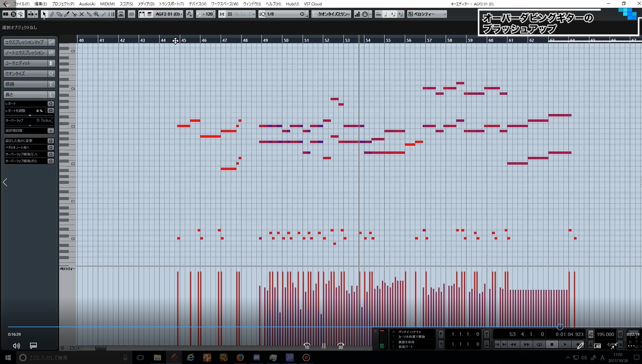Click the Play transport button
The width and height of the screenshot is (642, 364).
565,344
